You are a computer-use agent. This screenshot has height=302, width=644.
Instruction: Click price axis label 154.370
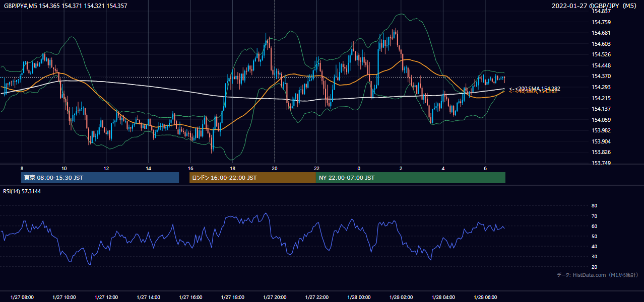point(602,76)
